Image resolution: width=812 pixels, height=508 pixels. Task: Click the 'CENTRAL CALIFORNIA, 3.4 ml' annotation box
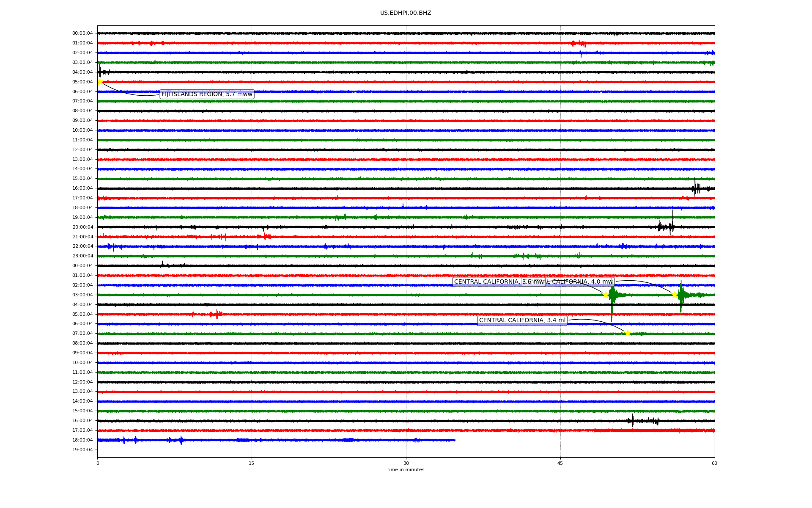point(522,320)
